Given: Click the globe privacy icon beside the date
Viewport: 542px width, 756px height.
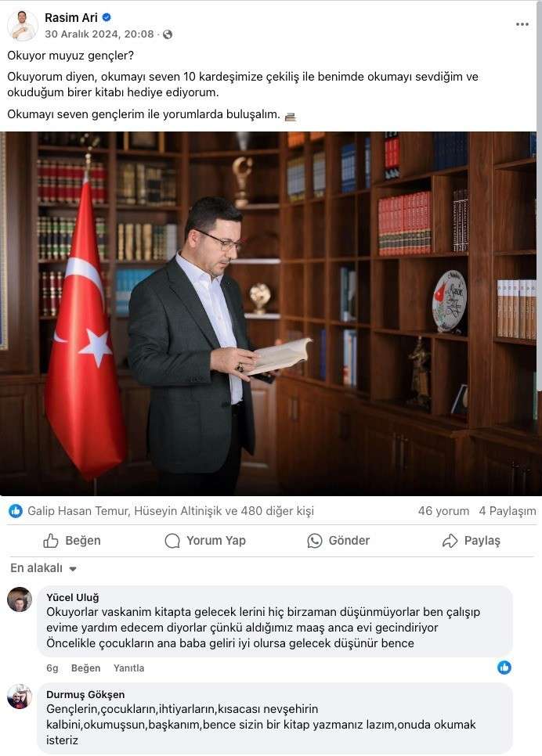Looking at the screenshot, I should 168,34.
